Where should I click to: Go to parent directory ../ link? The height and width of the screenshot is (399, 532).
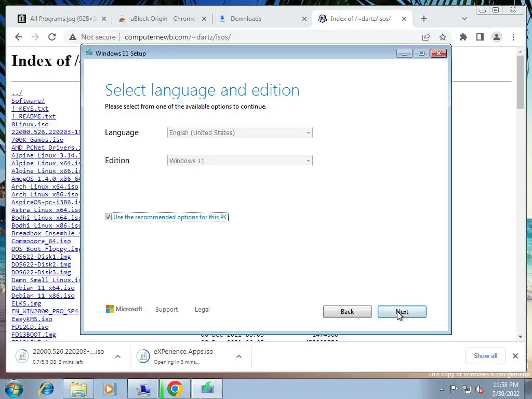point(17,93)
